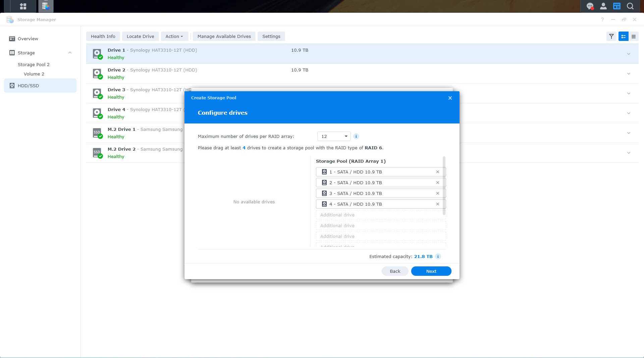
Task: Open maximum drives per RAID array dropdown
Action: tap(334, 136)
